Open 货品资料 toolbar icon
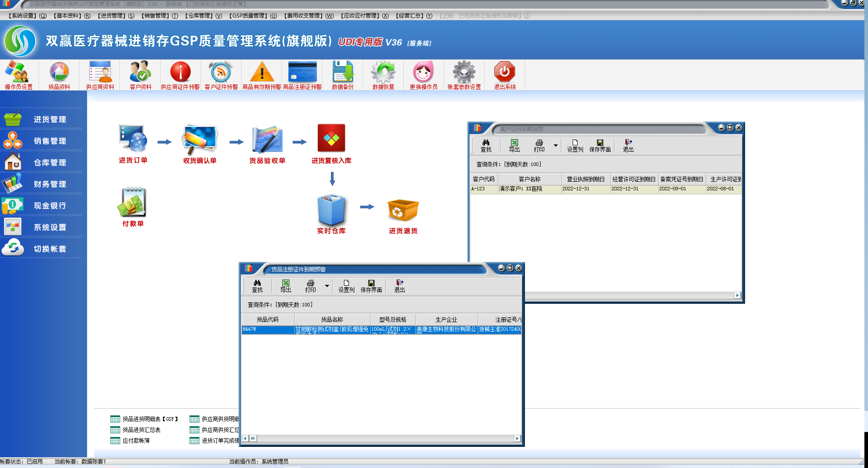868x468 pixels. click(x=59, y=75)
